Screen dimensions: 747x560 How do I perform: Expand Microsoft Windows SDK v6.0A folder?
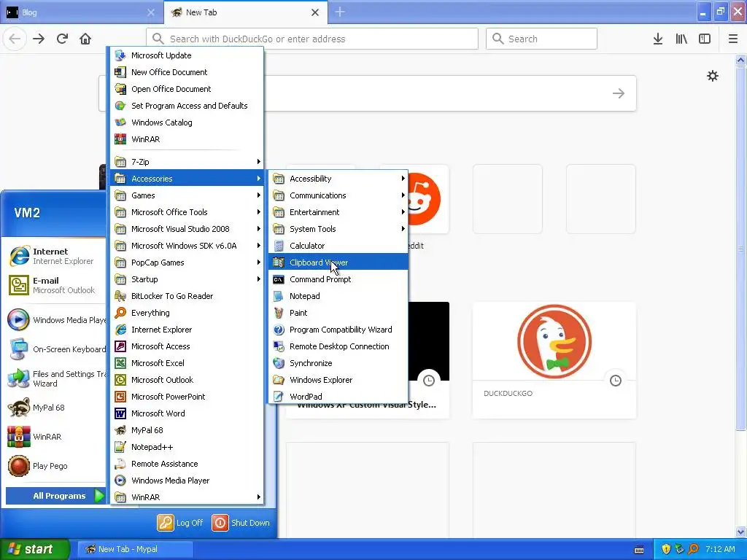(x=187, y=246)
